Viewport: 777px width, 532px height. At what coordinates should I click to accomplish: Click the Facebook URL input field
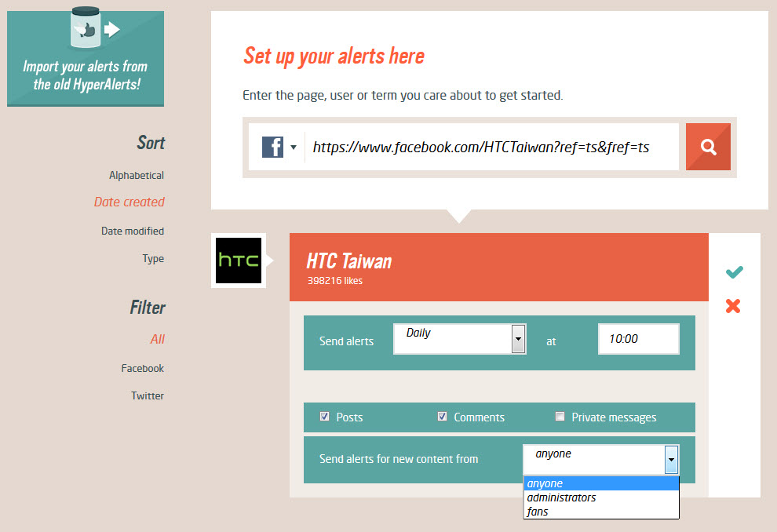point(491,147)
